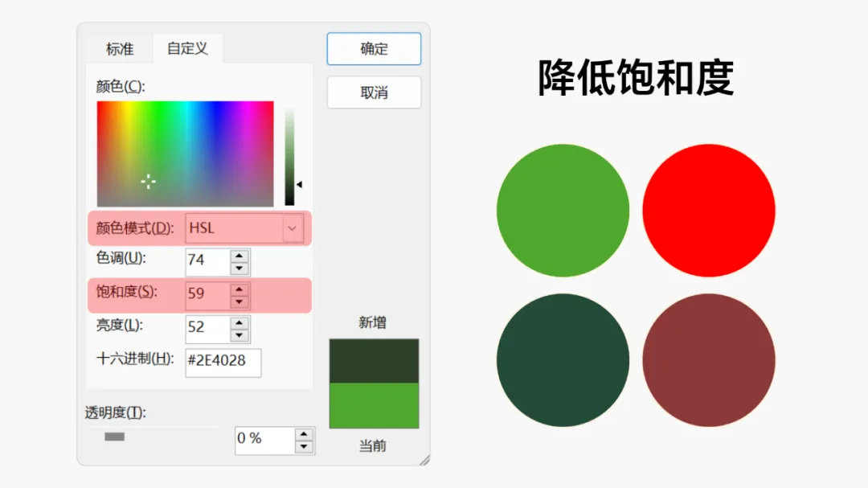Click the 颜色(C) label
The height and width of the screenshot is (488, 868).
point(120,86)
